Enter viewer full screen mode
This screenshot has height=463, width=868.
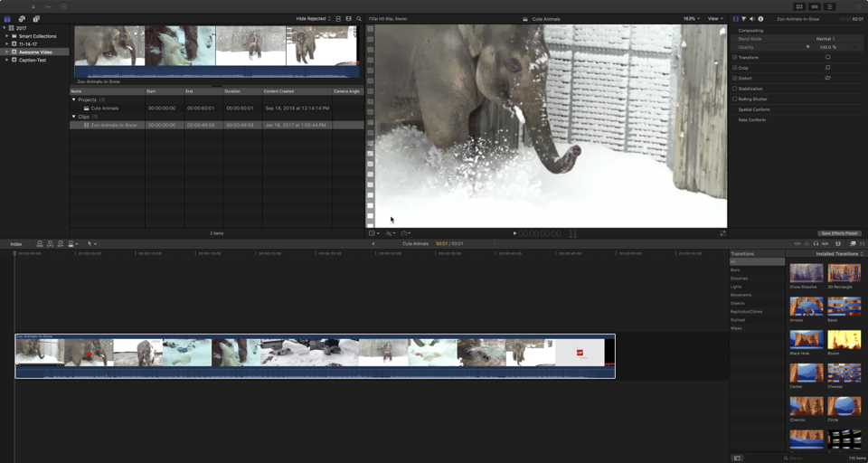[722, 233]
